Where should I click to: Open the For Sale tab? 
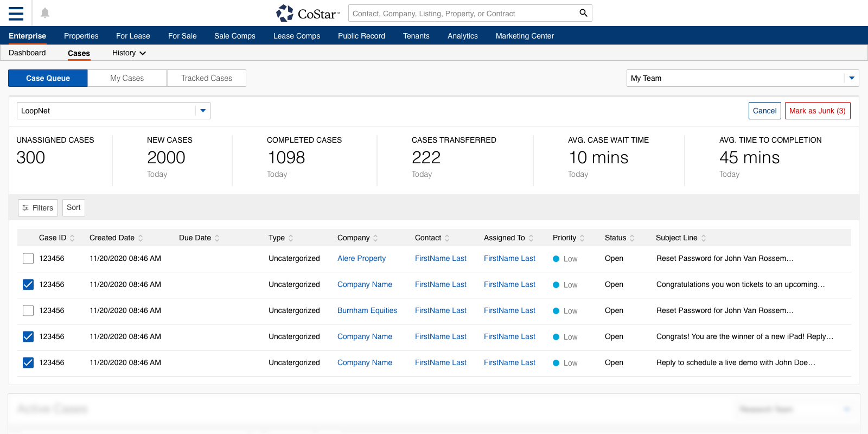click(182, 36)
